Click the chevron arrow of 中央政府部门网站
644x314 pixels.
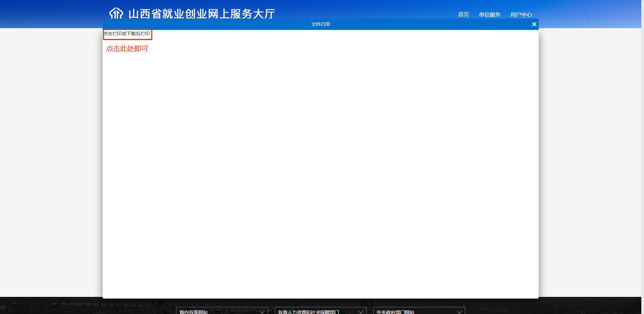point(460,312)
